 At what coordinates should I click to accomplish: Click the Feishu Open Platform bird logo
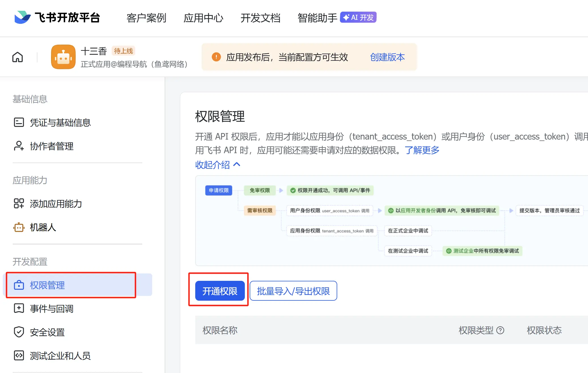click(22, 17)
